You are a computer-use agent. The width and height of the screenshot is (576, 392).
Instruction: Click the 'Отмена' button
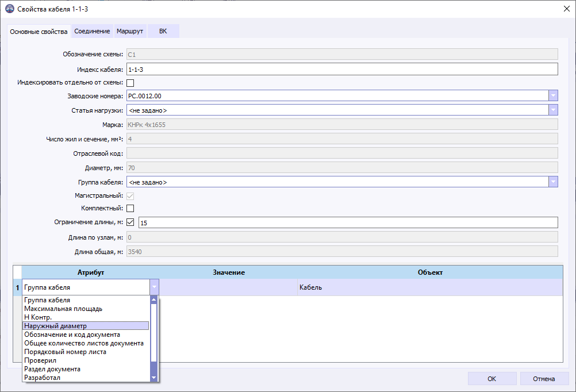coord(544,379)
